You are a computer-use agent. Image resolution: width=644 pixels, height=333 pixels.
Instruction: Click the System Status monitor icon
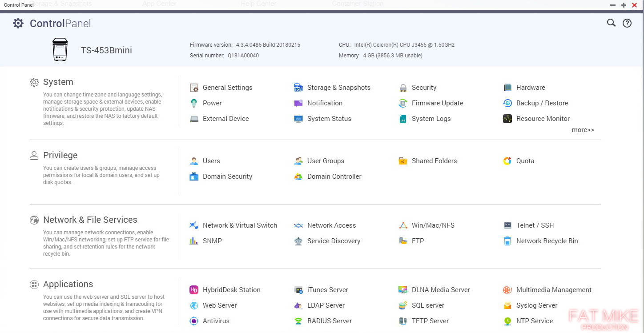point(298,119)
